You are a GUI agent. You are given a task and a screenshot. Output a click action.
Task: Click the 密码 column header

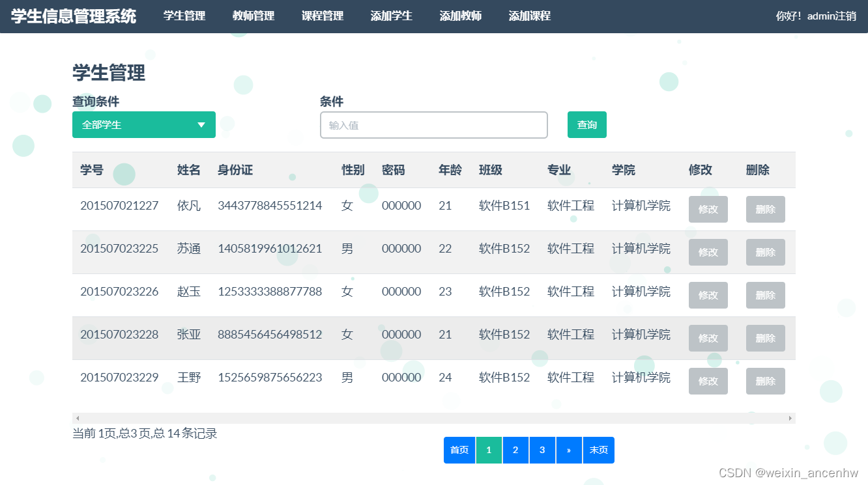tap(394, 171)
